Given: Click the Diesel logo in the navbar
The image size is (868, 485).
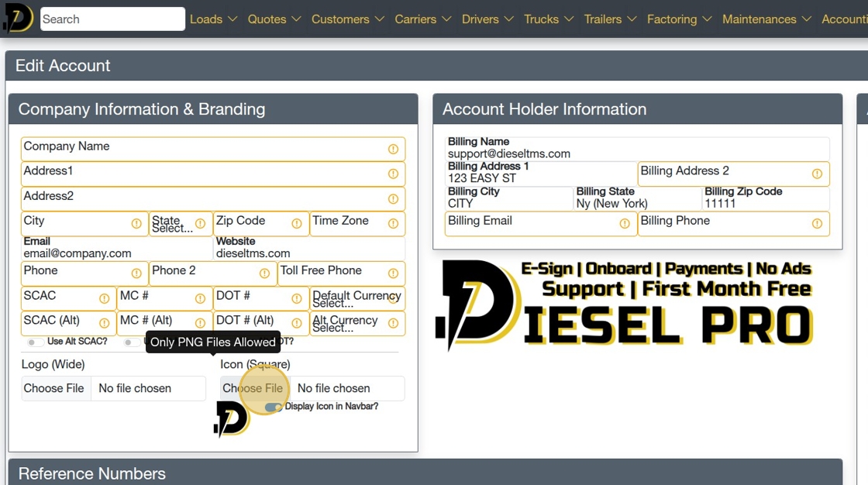Looking at the screenshot, I should tap(19, 19).
